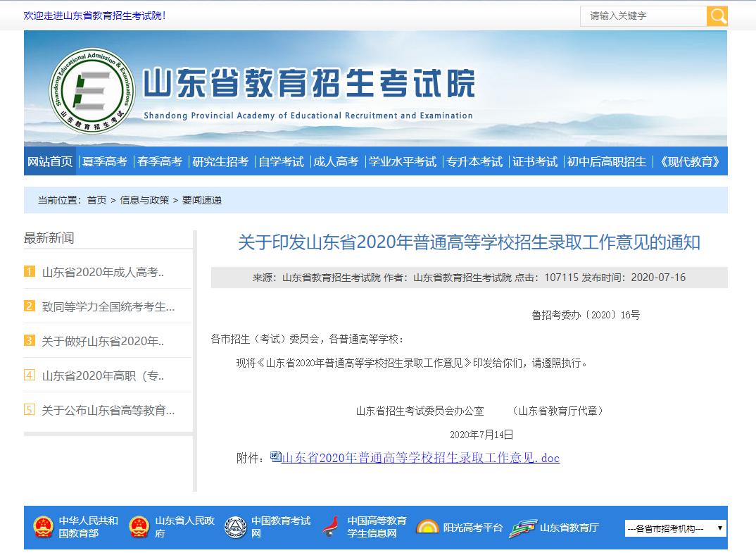Open the 信息与政策 breadcrumb link
Image resolution: width=756 pixels, height=560 pixels.
[x=144, y=199]
